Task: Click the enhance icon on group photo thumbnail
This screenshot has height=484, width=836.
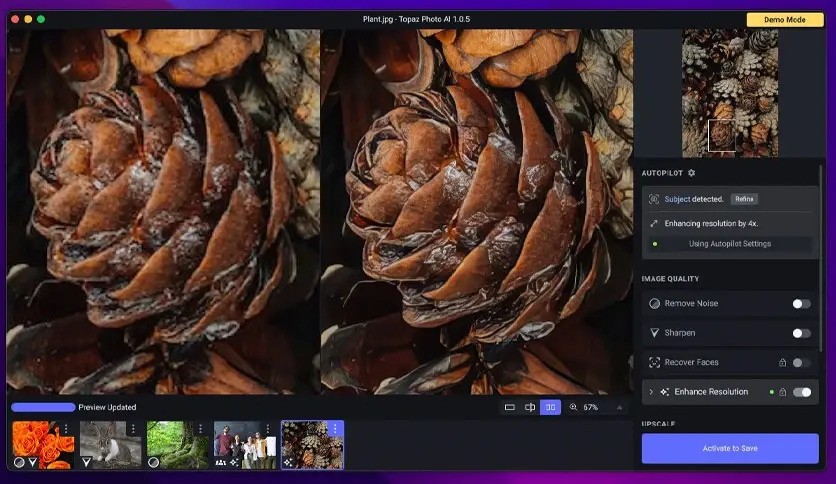Action: (234, 462)
